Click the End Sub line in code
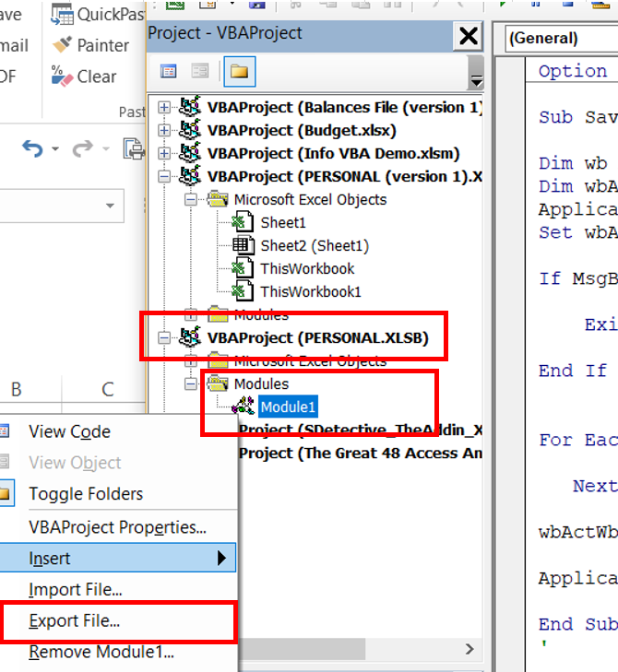618x672 pixels. 578,624
